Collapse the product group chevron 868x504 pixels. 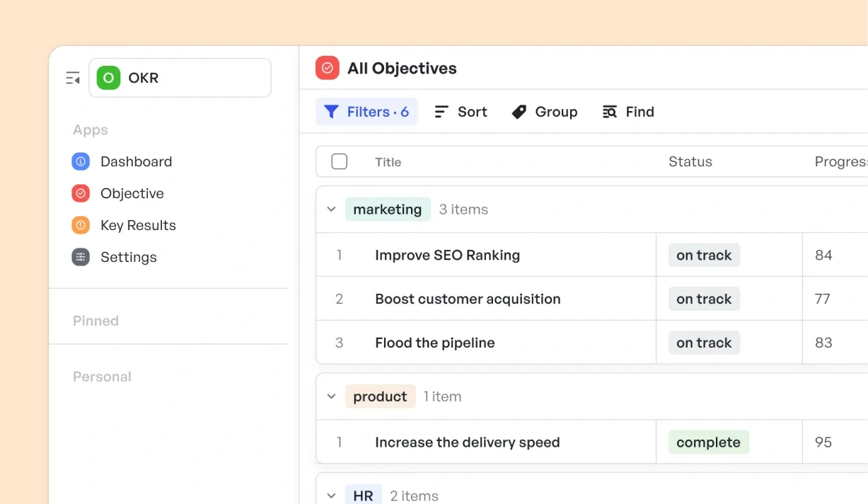[x=331, y=396]
